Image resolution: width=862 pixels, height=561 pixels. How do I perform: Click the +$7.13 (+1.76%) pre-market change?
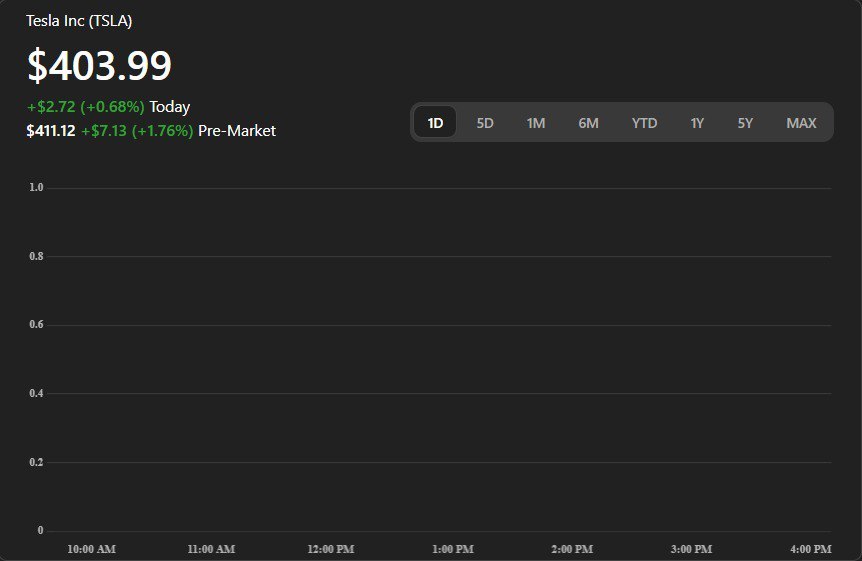coord(137,131)
